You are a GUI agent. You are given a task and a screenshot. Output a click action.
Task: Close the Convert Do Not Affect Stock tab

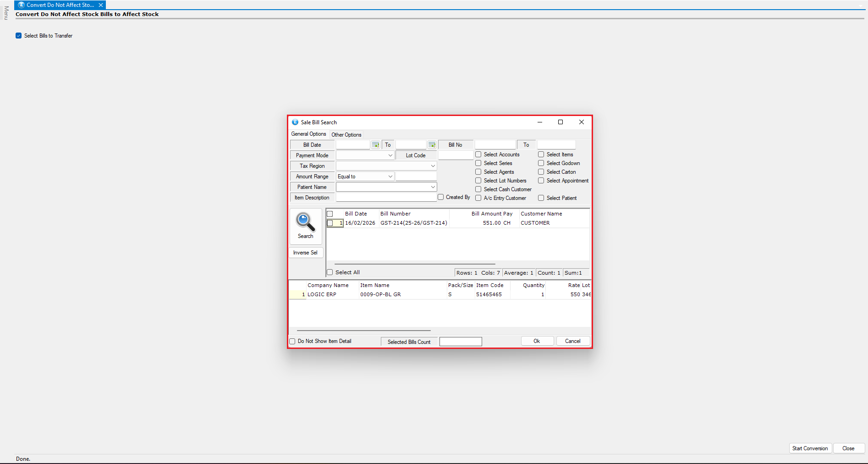(x=101, y=5)
